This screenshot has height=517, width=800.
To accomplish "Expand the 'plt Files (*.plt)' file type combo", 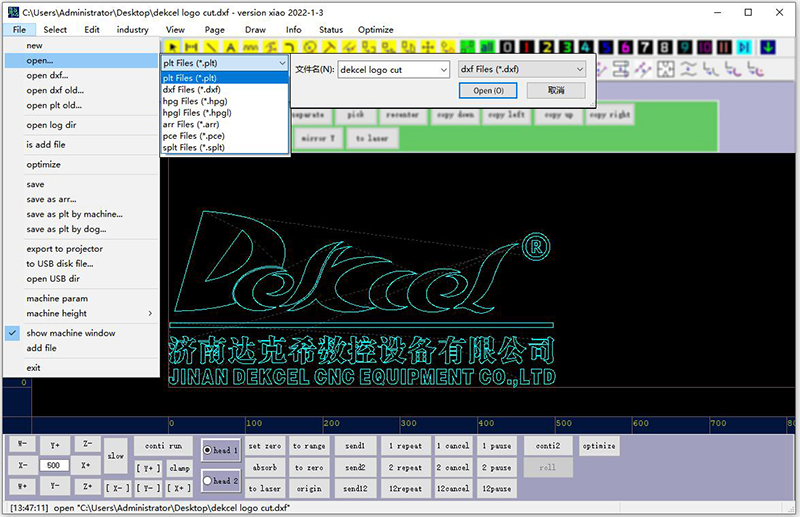I will pyautogui.click(x=282, y=63).
